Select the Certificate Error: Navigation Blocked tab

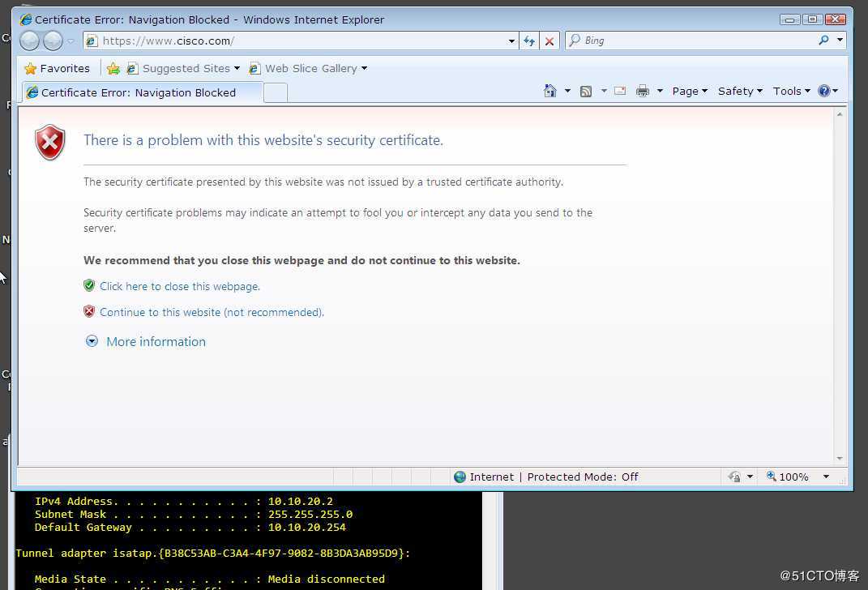click(142, 92)
